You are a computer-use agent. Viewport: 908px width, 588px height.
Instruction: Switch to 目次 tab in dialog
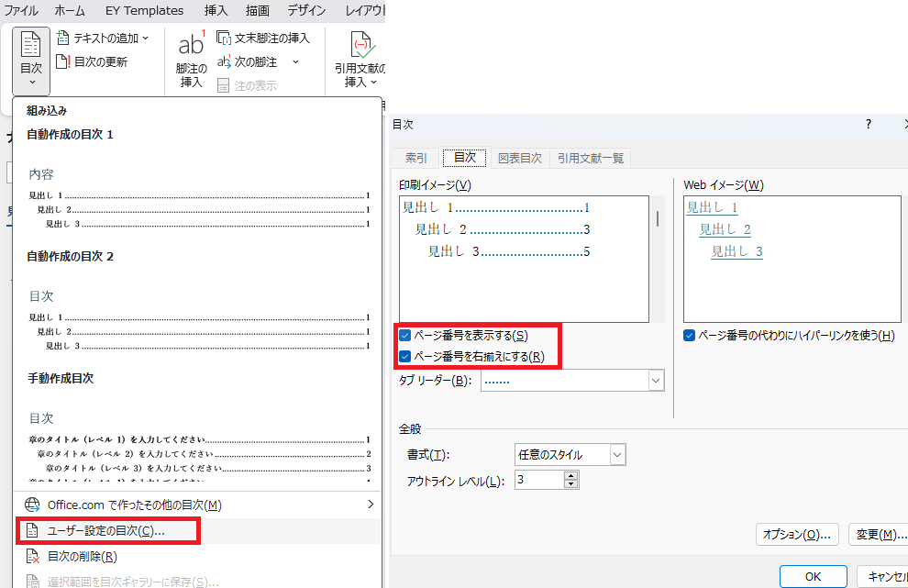464,158
